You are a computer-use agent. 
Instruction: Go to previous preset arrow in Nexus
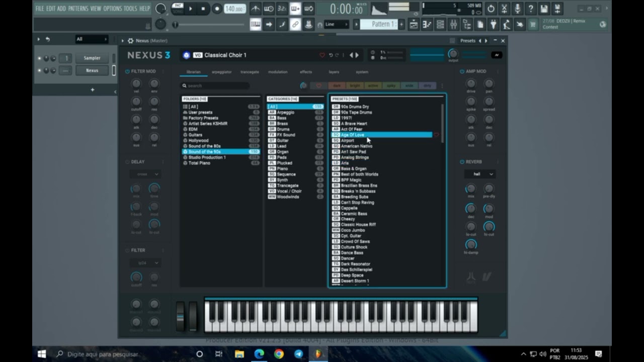coord(352,55)
